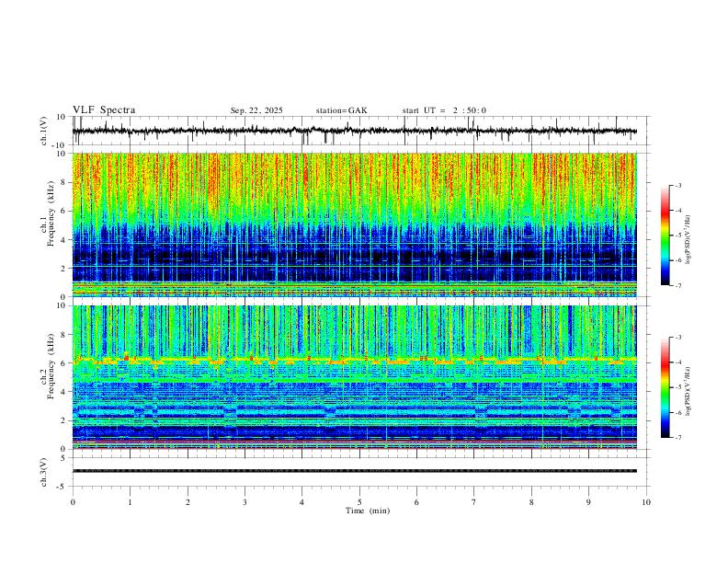Click the '6' kHz tick of ch.2 spectrogram
This screenshot has height=563, width=728.
click(x=63, y=363)
